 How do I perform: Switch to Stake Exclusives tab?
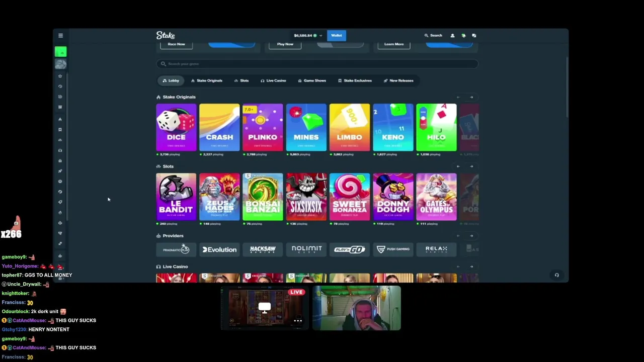(355, 80)
